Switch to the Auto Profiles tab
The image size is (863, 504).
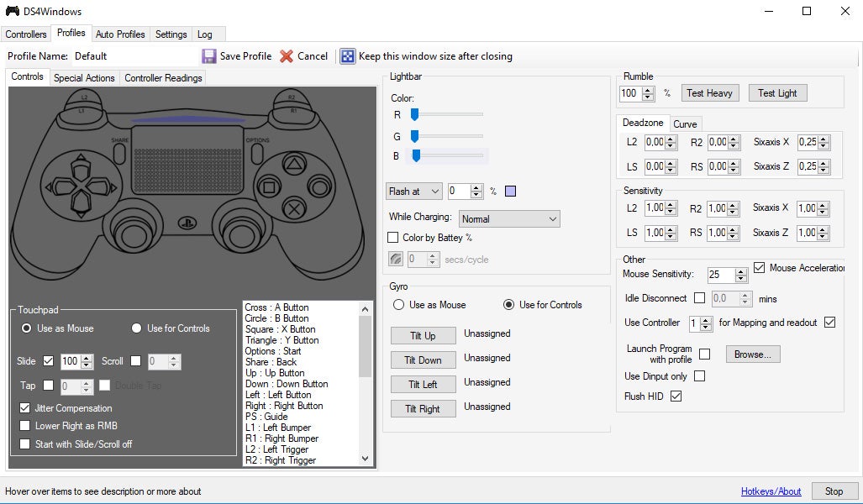[120, 34]
